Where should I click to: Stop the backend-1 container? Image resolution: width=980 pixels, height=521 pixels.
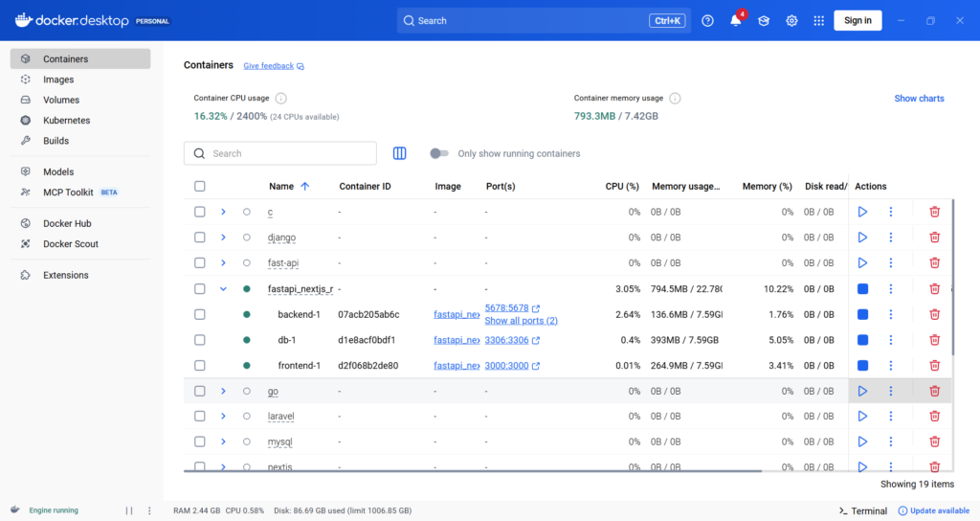[862, 314]
